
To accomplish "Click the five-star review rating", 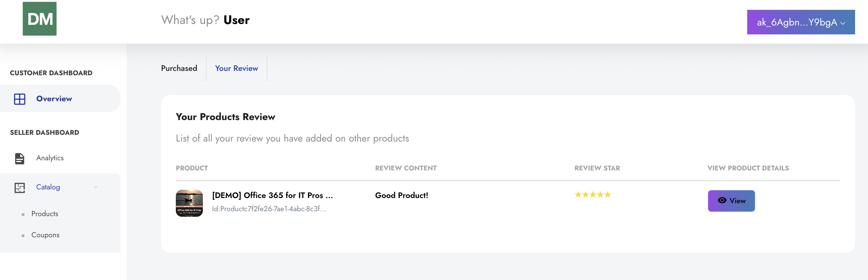I will (592, 195).
